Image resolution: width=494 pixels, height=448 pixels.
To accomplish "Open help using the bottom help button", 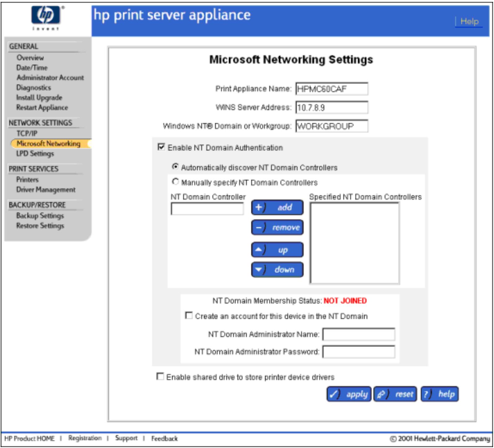I will coord(439,394).
